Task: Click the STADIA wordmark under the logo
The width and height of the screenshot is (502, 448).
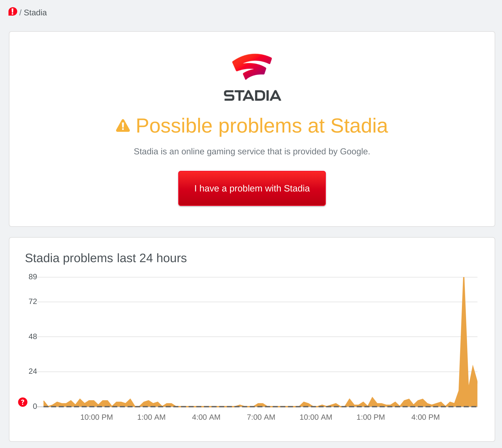Action: (x=252, y=96)
